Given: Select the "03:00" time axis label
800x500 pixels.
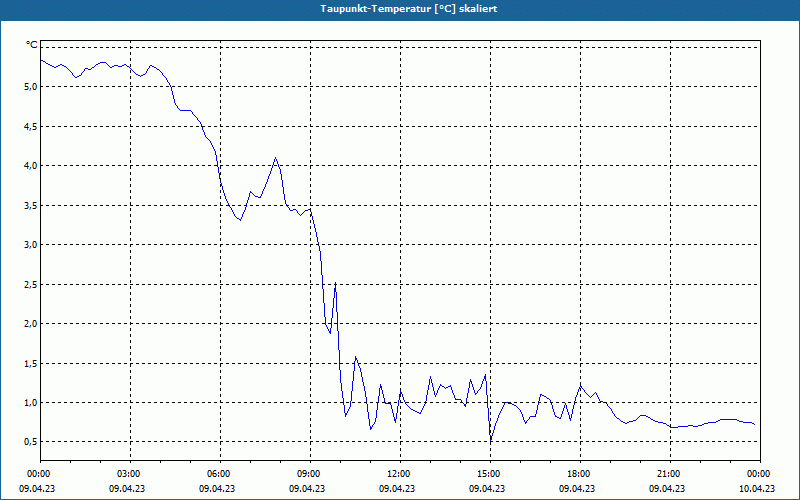Looking at the screenshot, I should [131, 474].
